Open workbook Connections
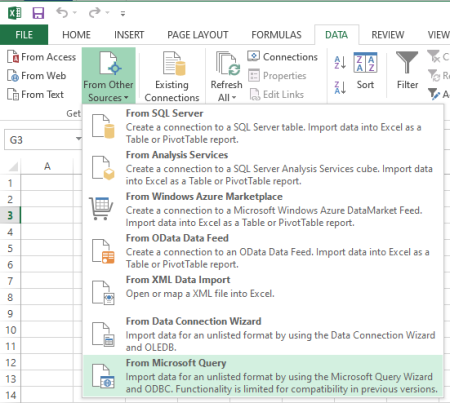Image resolution: width=450 pixels, height=403 pixels. click(283, 57)
